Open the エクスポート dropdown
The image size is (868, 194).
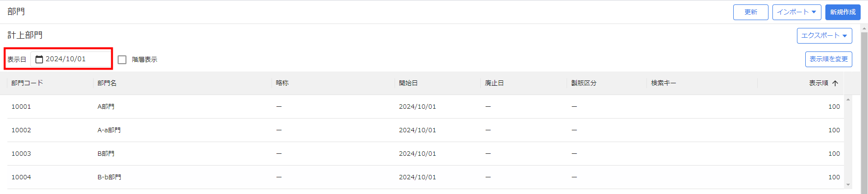pos(824,36)
